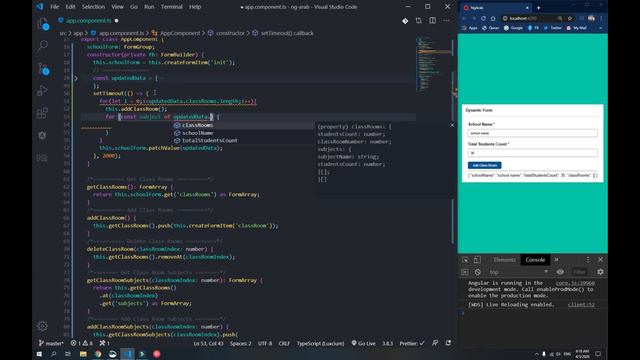Open the Windows Start menu

tap(39, 354)
